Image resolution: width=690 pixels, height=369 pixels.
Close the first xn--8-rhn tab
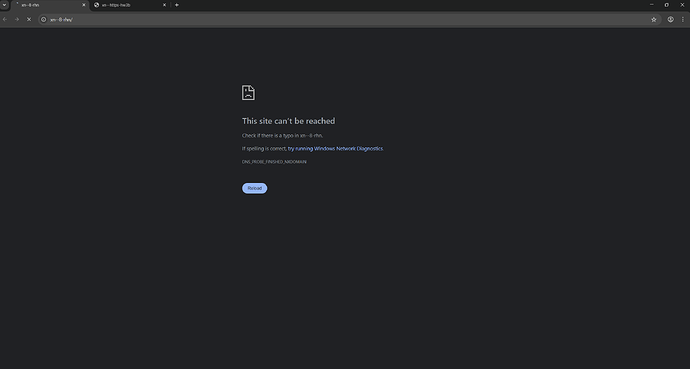(x=84, y=5)
